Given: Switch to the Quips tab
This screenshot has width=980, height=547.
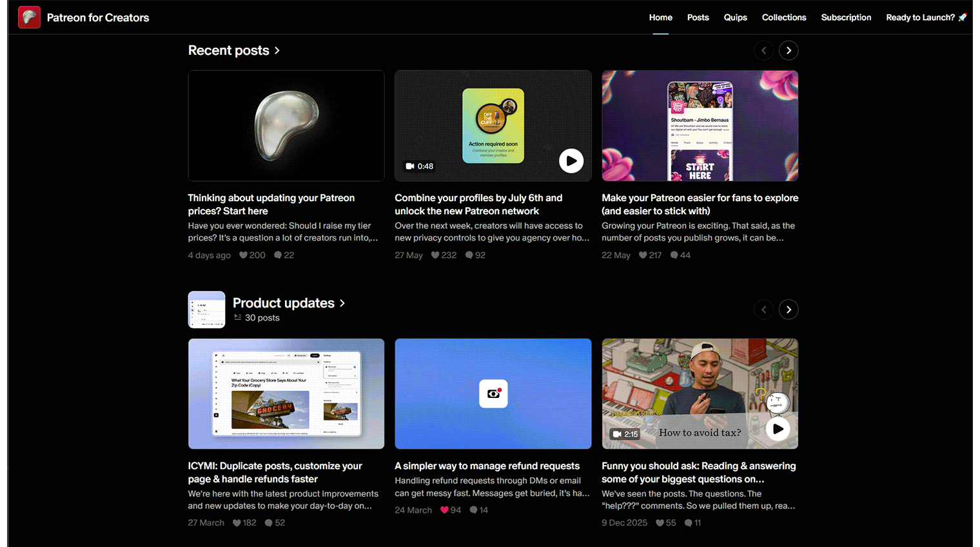Looking at the screenshot, I should 735,17.
